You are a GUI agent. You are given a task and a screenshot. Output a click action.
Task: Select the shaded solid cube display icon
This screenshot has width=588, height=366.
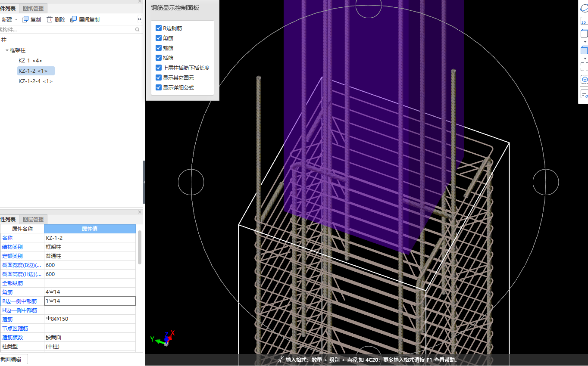(x=584, y=50)
